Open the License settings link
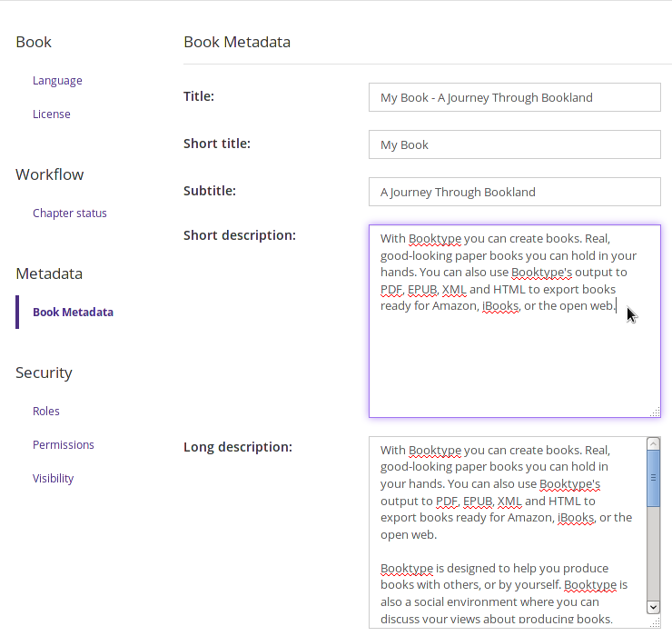672x636 pixels. (x=52, y=114)
